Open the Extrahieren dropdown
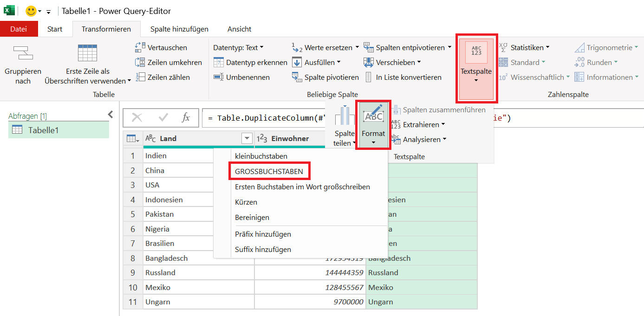 click(x=418, y=124)
